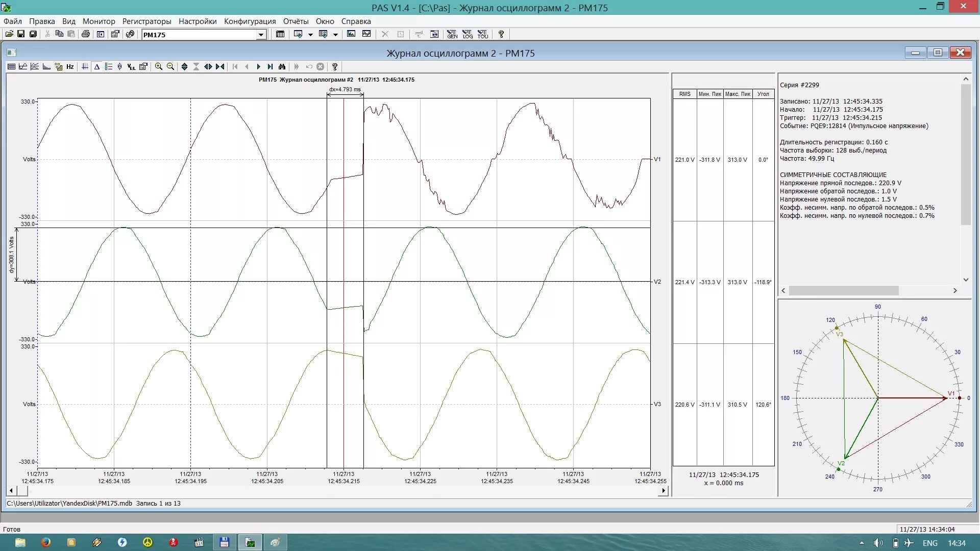Click the GEN setup toolbar icon
This screenshot has height=551, width=980.
click(x=452, y=34)
